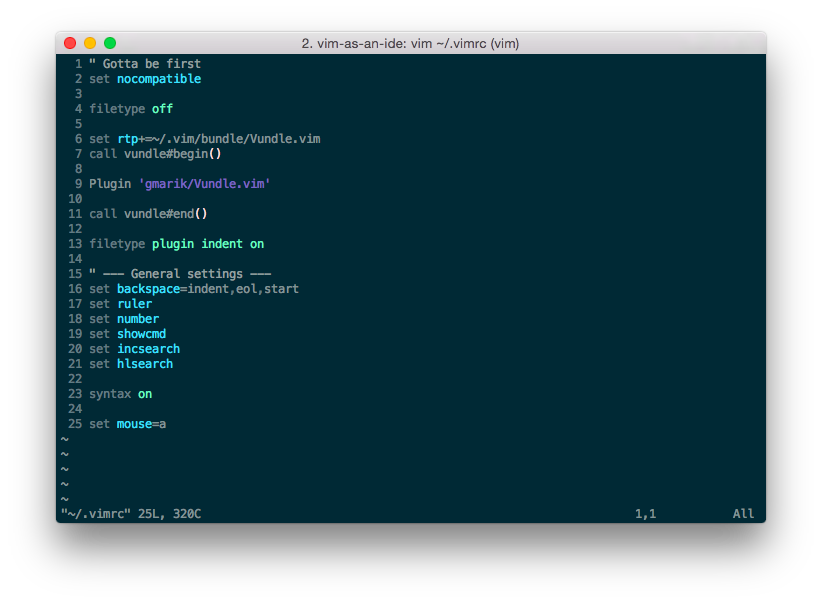
Task: Click the 'gmarik/Vundle.vim' plugin string
Action: pyautogui.click(x=204, y=184)
